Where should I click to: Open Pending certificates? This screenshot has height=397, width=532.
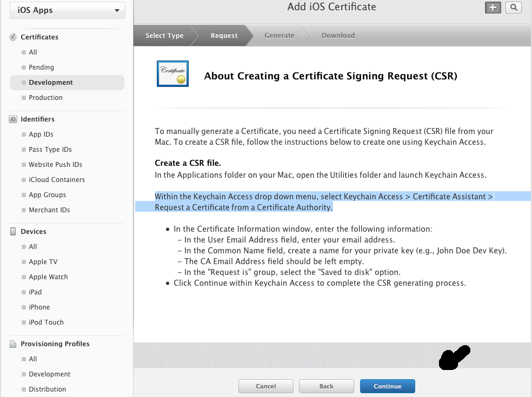[42, 67]
